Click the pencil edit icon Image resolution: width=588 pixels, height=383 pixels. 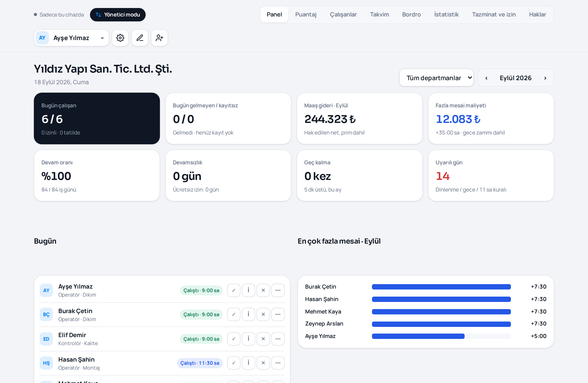click(140, 38)
